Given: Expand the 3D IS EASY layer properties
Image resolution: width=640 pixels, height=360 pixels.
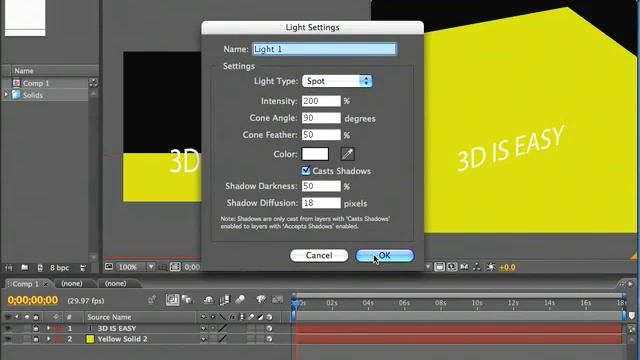Looking at the screenshot, I should pos(48,328).
